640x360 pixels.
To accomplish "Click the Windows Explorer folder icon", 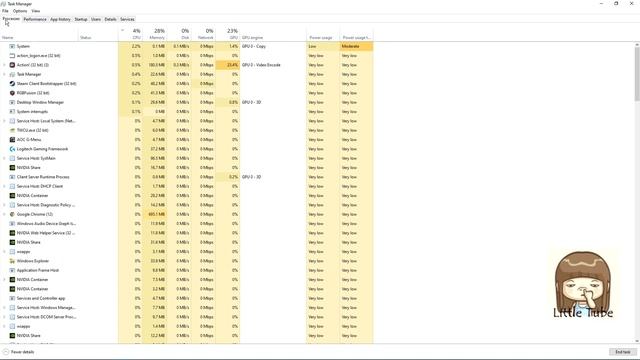I will point(12,261).
